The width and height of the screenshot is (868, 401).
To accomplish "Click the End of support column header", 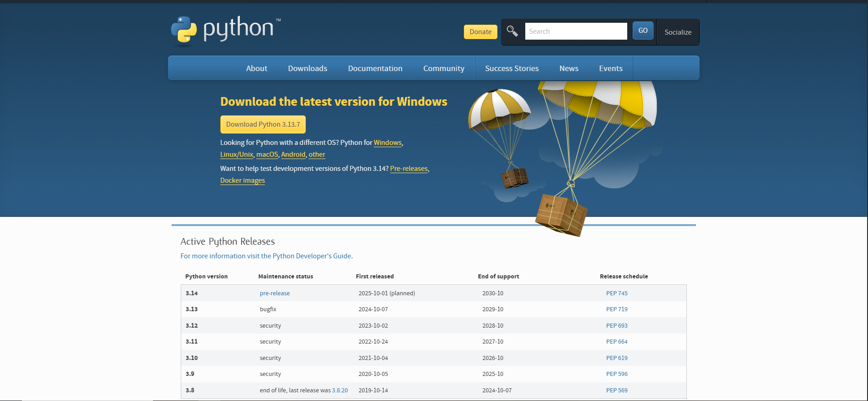I will (x=498, y=277).
